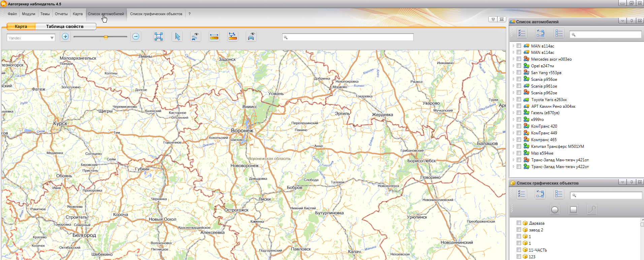Click the Дарваза object cube icon
The width and height of the screenshot is (644, 260).
525,223
